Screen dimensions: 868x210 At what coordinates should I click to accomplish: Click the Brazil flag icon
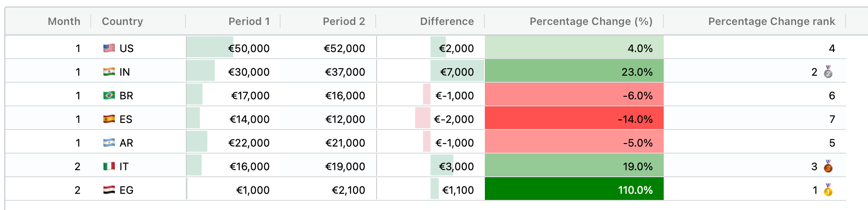point(109,95)
